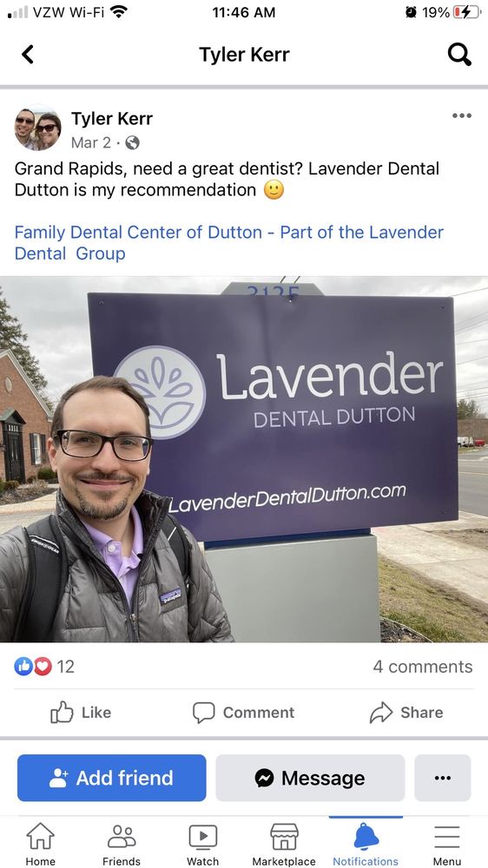Image resolution: width=488 pixels, height=868 pixels.
Task: Tap Tyler Kerr's profile picture
Action: [x=37, y=128]
